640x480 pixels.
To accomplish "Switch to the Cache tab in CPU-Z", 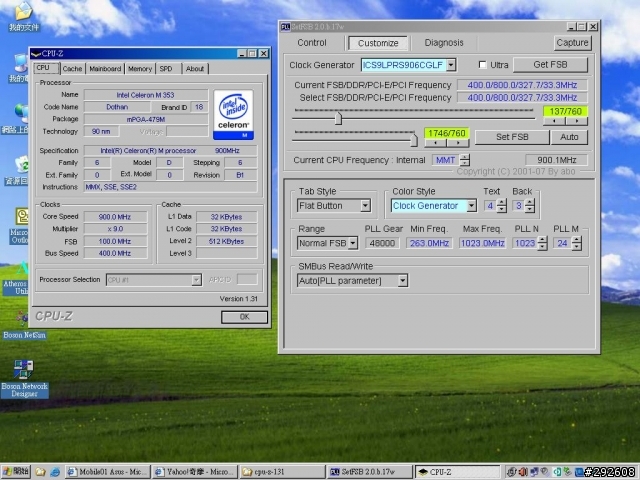I will pyautogui.click(x=72, y=69).
